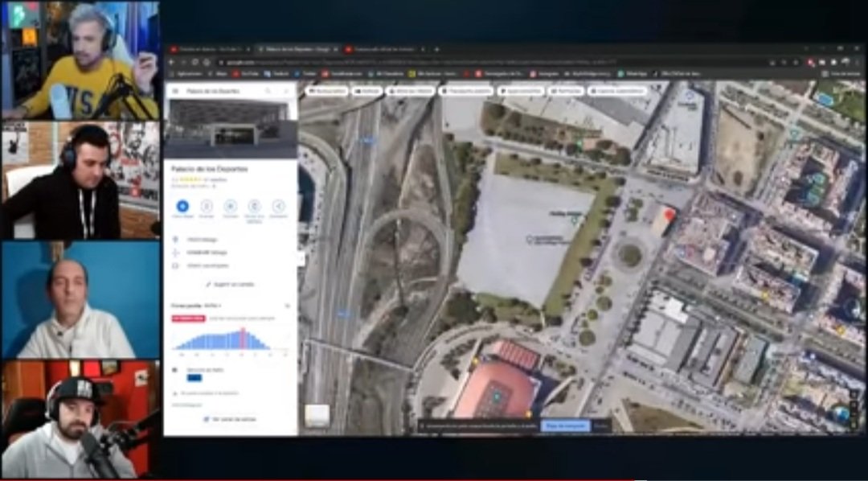The image size is (868, 481).
Task: Toggle the map layers thumbnail at bottom-left of map
Action: tap(317, 416)
